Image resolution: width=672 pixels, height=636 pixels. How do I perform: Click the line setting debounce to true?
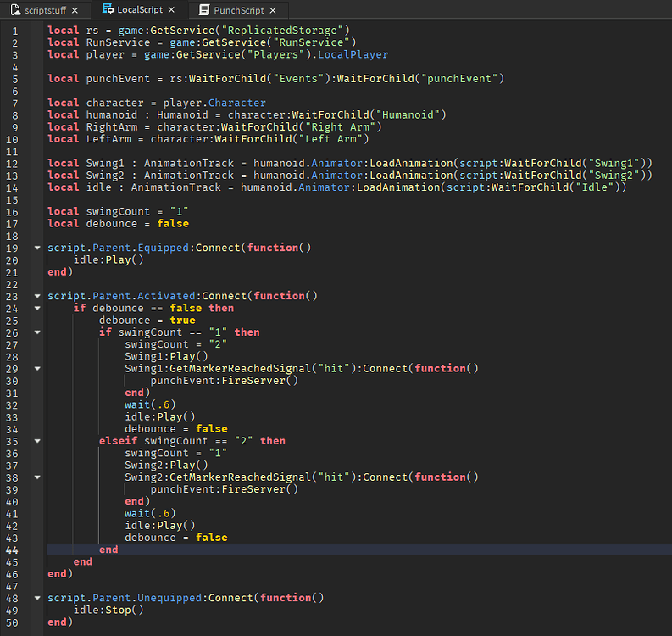click(x=147, y=321)
